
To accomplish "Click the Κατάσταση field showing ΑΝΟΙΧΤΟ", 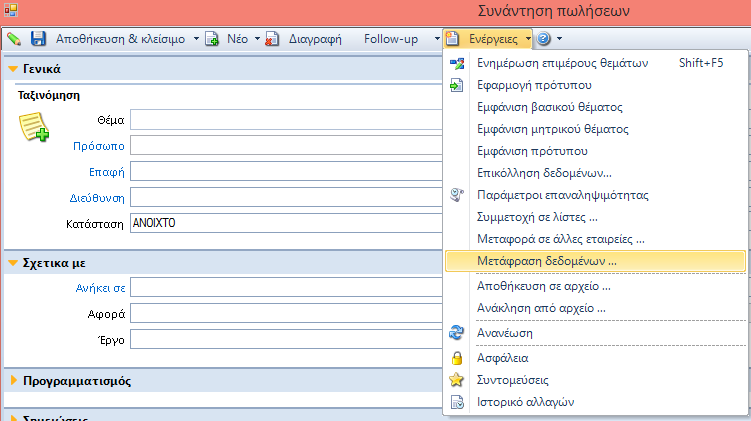I will tap(286, 223).
